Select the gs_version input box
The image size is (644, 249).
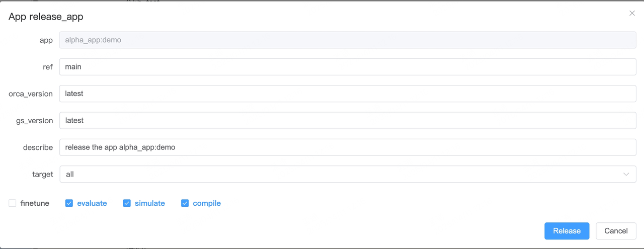tap(347, 121)
